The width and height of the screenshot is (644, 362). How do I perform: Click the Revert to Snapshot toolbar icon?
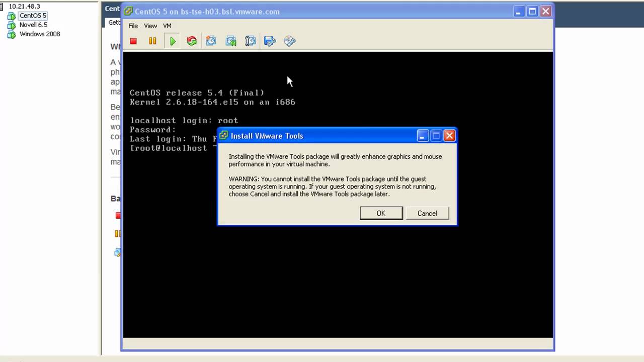[231, 41]
